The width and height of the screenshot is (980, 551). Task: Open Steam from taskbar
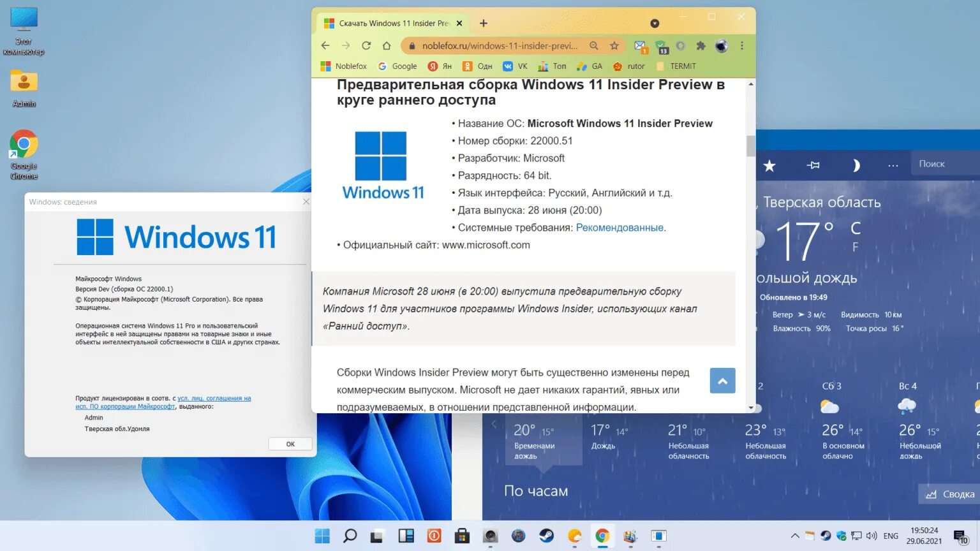click(546, 536)
